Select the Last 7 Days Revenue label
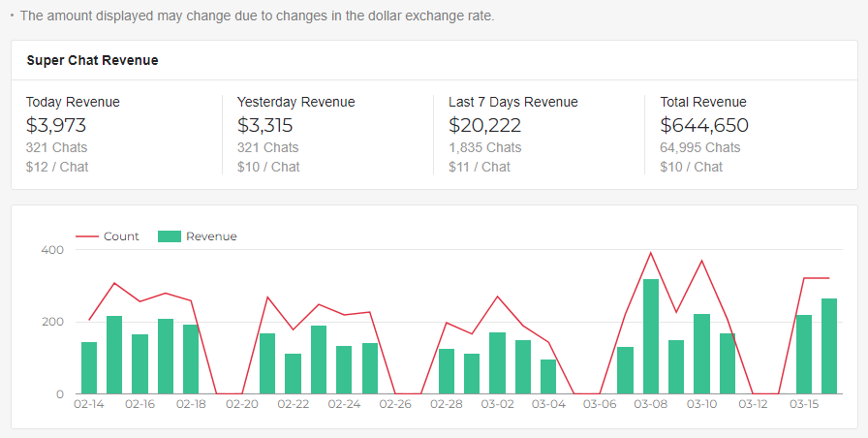Screen dimensions: 868x438 [513, 102]
